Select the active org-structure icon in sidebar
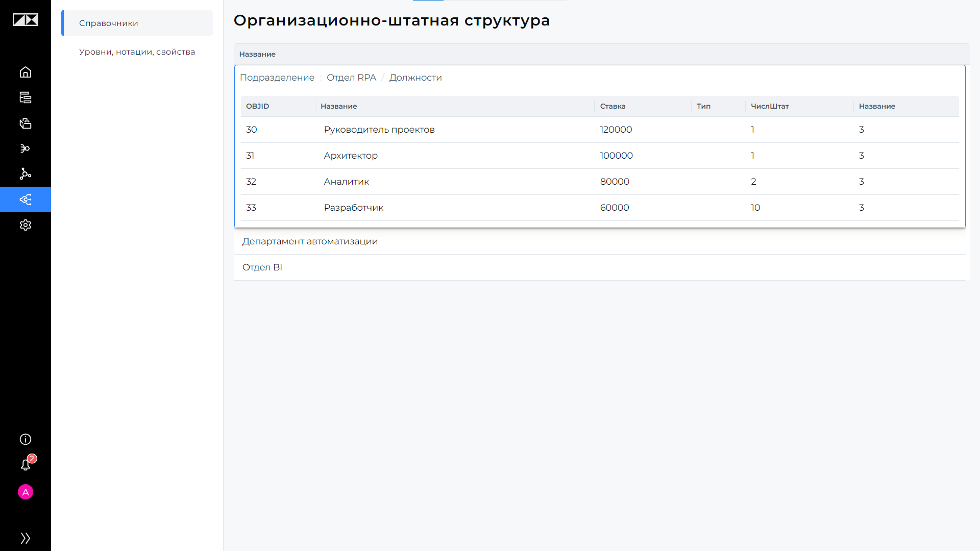Viewport: 980px width, 551px height. (26, 199)
